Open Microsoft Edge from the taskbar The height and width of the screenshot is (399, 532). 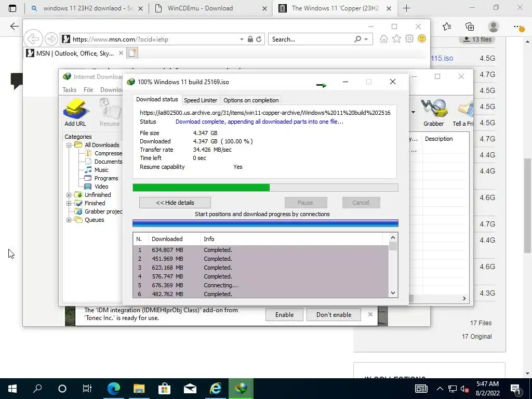[x=114, y=389]
